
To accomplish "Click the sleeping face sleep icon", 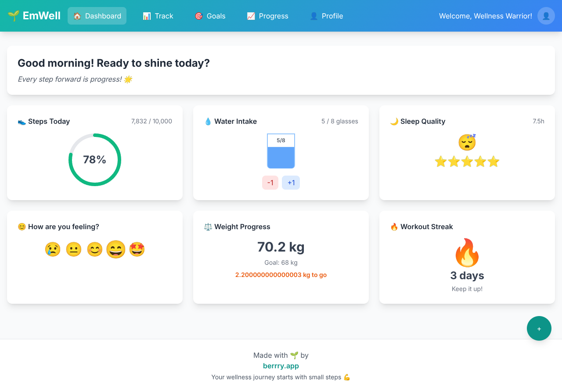I will coord(467,142).
